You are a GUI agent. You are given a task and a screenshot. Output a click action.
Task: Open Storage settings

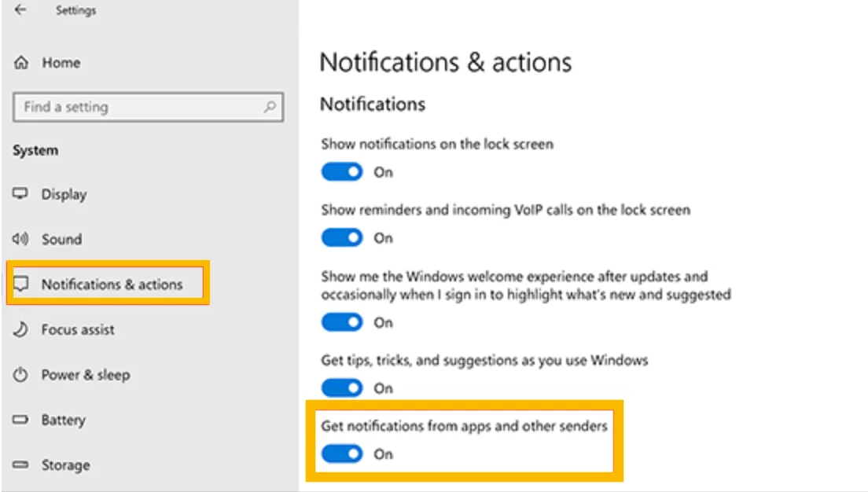pyautogui.click(x=65, y=465)
